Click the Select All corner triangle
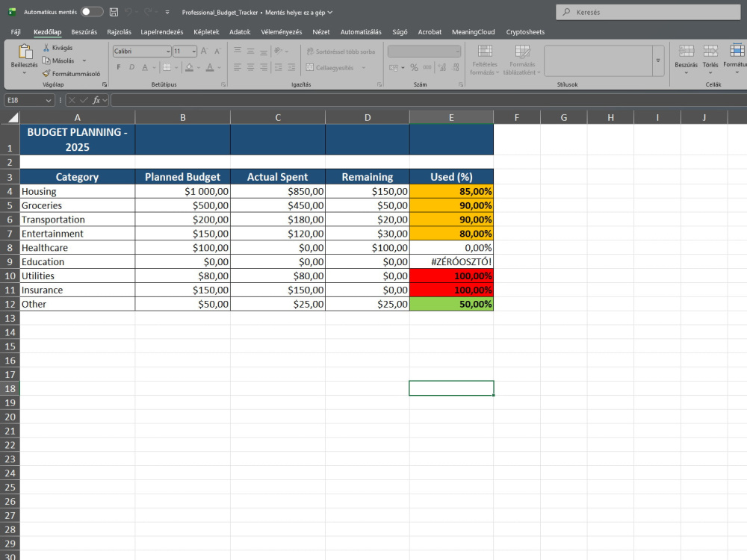Screen dimensions: 747x560 (13, 117)
